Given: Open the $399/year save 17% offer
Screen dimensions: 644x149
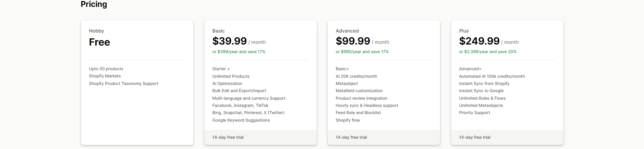Looking at the screenshot, I should pyautogui.click(x=239, y=52).
